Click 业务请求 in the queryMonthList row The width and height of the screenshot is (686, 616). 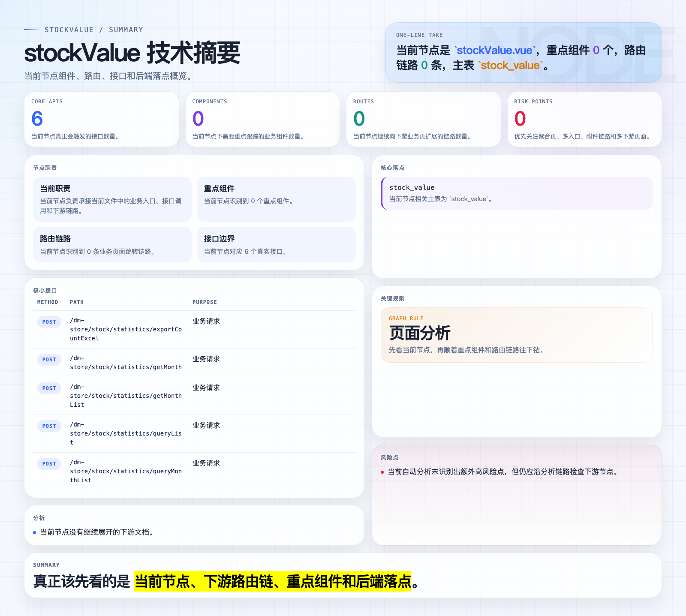click(206, 463)
